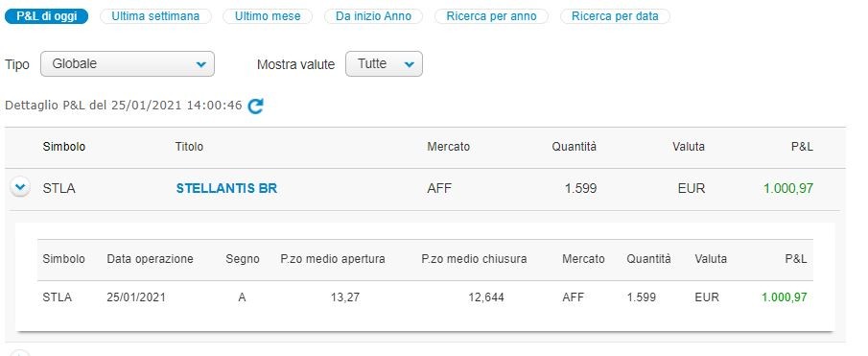Viewport: 868px width, 356px height.
Task: Click the Titolo column header
Action: point(189,147)
